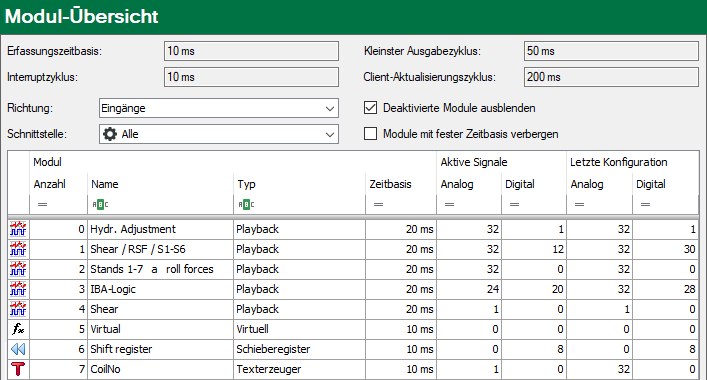Sort by Anzahl column header
This screenshot has height=380, width=707.
pos(50,184)
